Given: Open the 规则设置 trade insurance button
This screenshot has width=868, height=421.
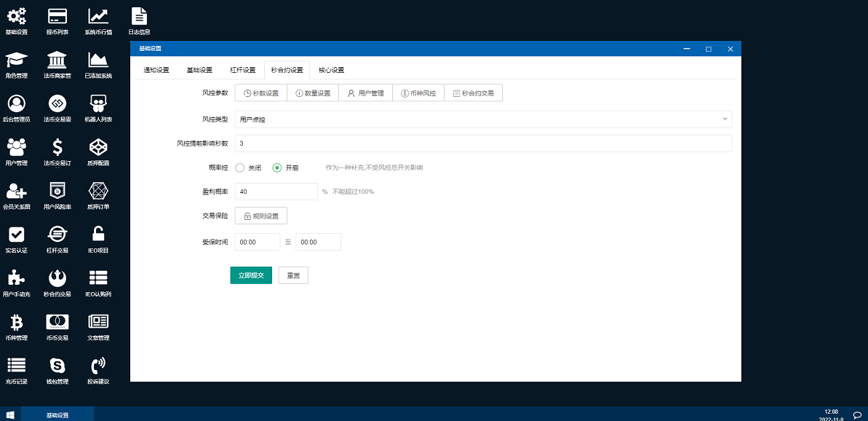Looking at the screenshot, I should 261,216.
